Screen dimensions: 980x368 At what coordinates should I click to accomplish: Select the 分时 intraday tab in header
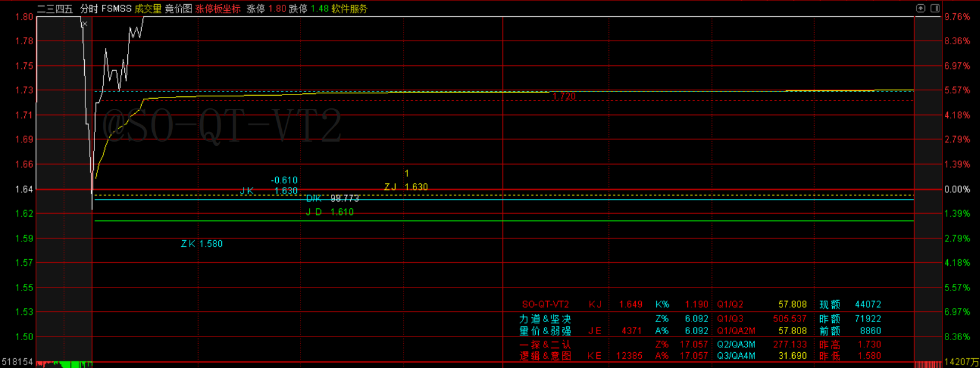pyautogui.click(x=89, y=9)
